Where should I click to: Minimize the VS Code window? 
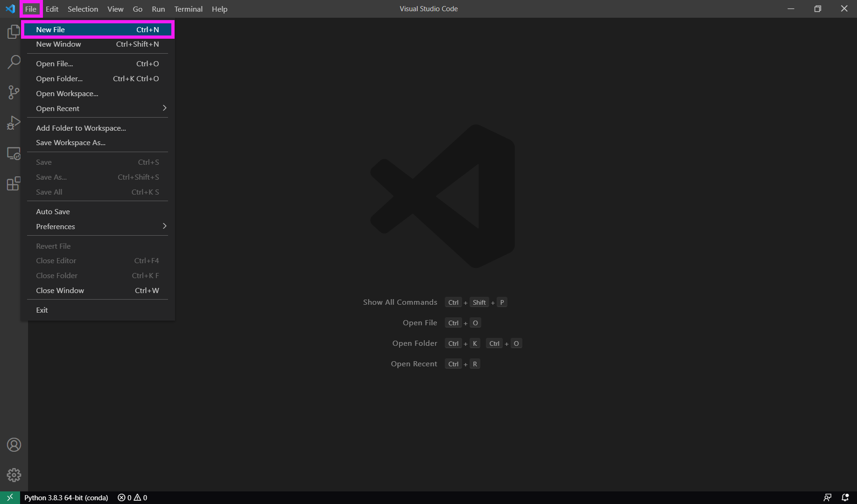[791, 9]
